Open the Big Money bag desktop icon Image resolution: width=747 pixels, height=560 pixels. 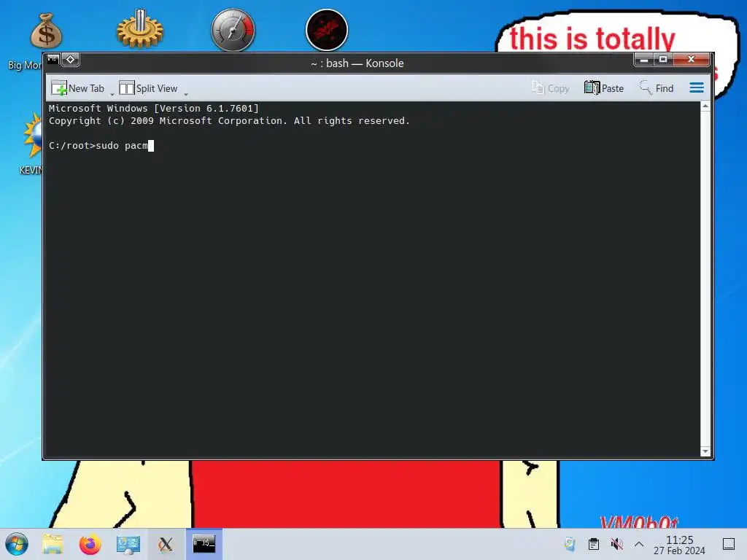point(46,31)
